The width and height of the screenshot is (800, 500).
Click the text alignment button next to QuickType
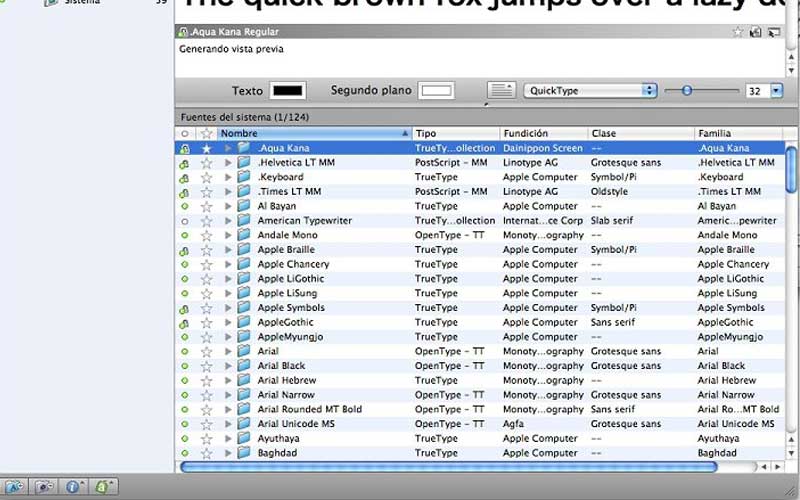(x=502, y=90)
